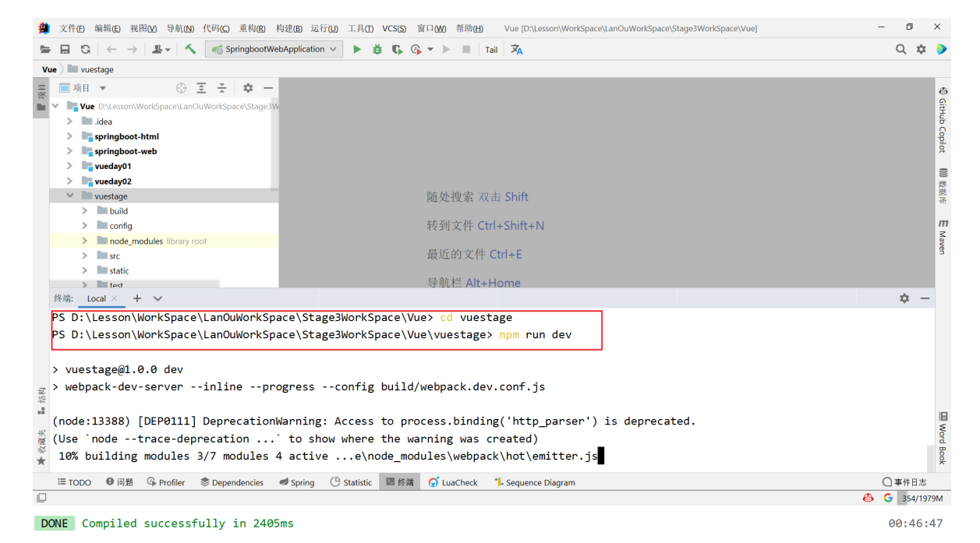Toggle tool window bars with bottom-left square icon
This screenshot has height=543, width=980.
point(41,498)
